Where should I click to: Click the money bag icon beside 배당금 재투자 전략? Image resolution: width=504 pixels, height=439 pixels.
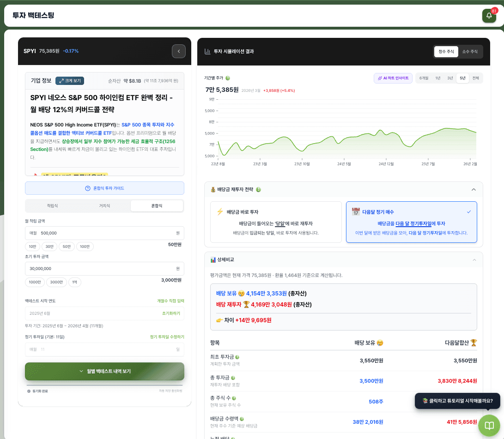pos(213,190)
